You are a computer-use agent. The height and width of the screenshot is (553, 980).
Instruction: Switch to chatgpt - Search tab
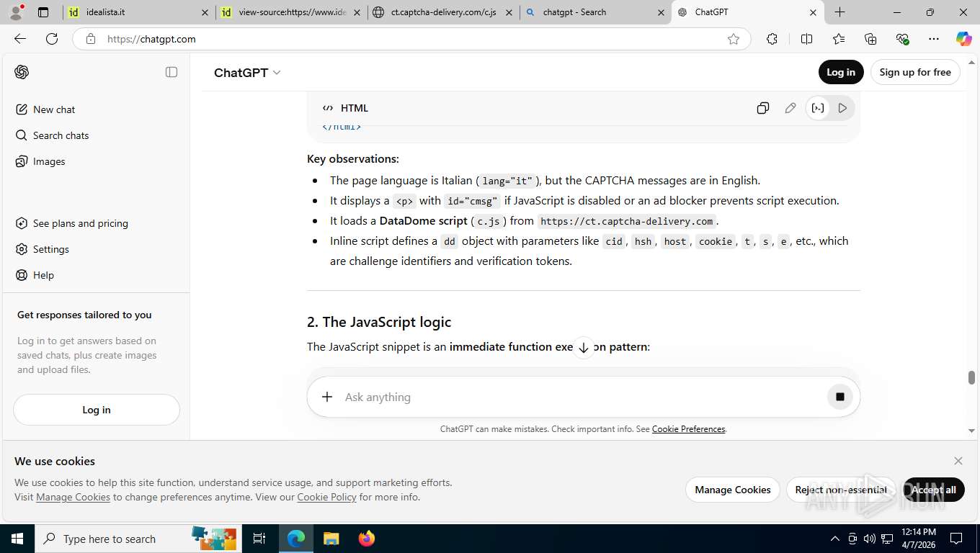[x=594, y=12]
